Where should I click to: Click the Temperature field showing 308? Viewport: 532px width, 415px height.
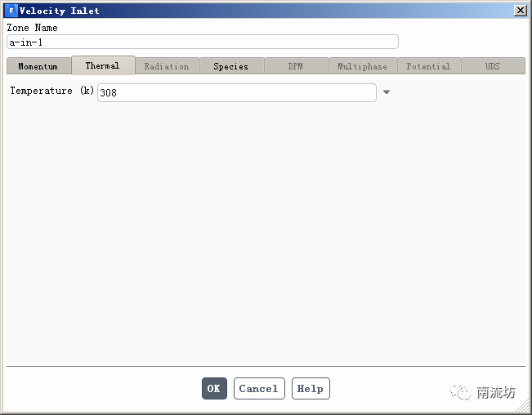(237, 92)
